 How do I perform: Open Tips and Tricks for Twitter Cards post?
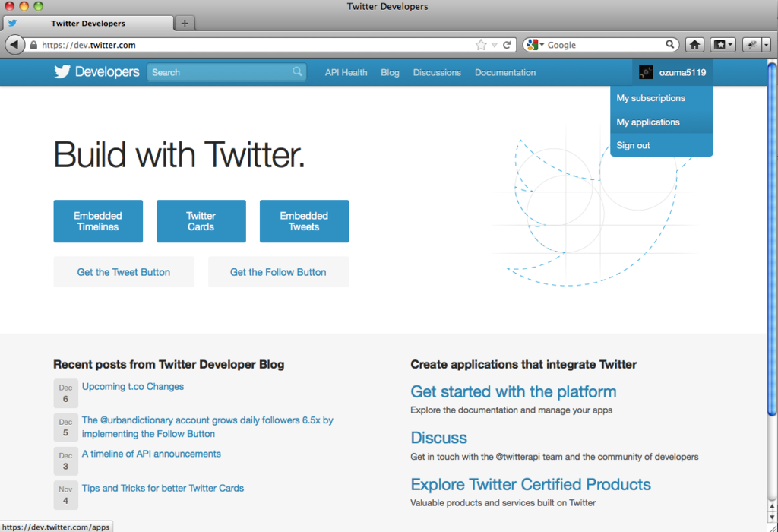pyautogui.click(x=163, y=489)
